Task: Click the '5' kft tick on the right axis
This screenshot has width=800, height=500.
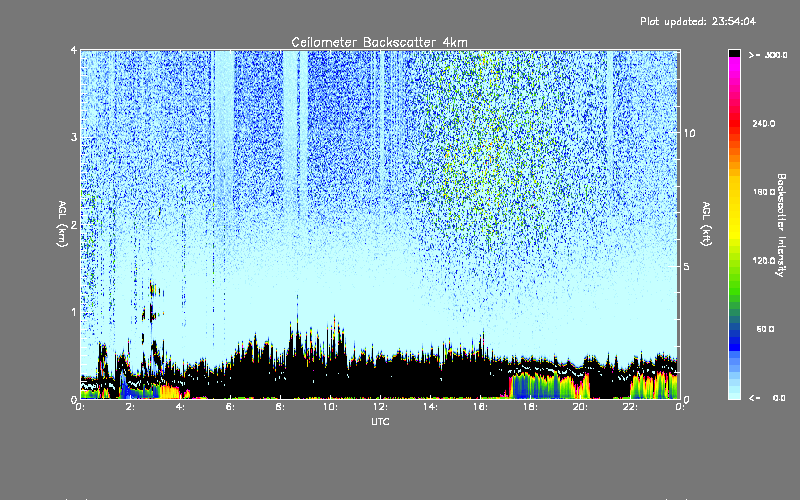Action: (686, 267)
